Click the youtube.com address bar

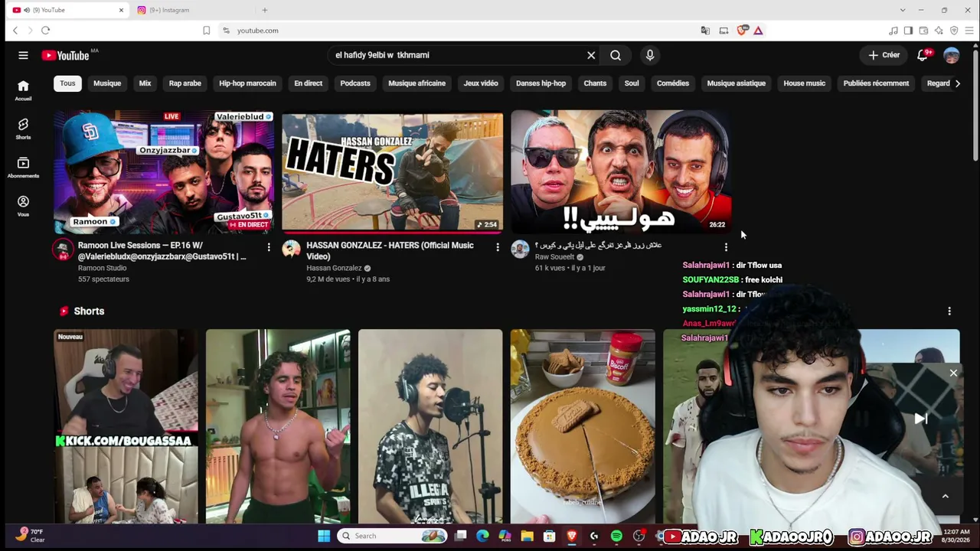pos(459,31)
